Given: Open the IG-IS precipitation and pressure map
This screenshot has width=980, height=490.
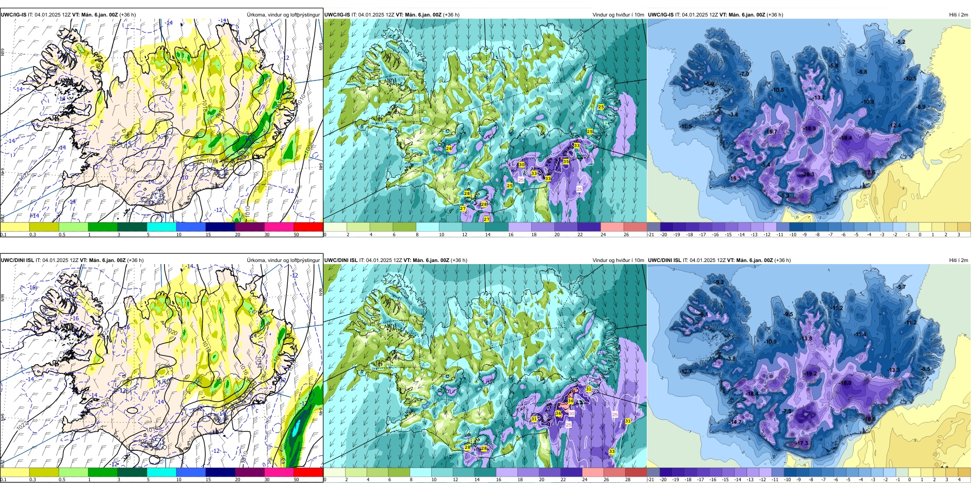Looking at the screenshot, I should [161, 121].
